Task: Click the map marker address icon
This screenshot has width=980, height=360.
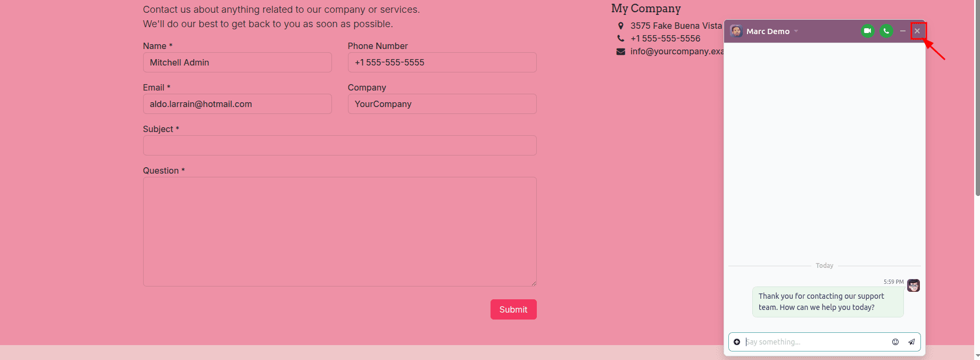Action: [620, 26]
